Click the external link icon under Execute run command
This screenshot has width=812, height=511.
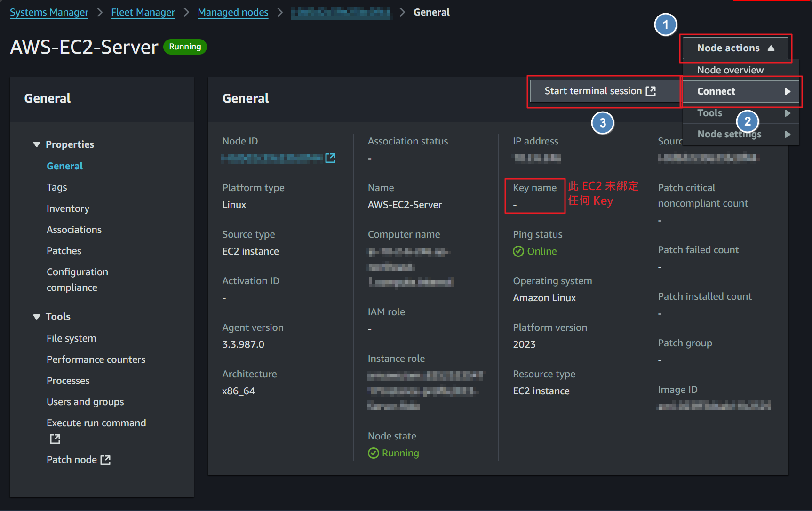[x=55, y=439]
